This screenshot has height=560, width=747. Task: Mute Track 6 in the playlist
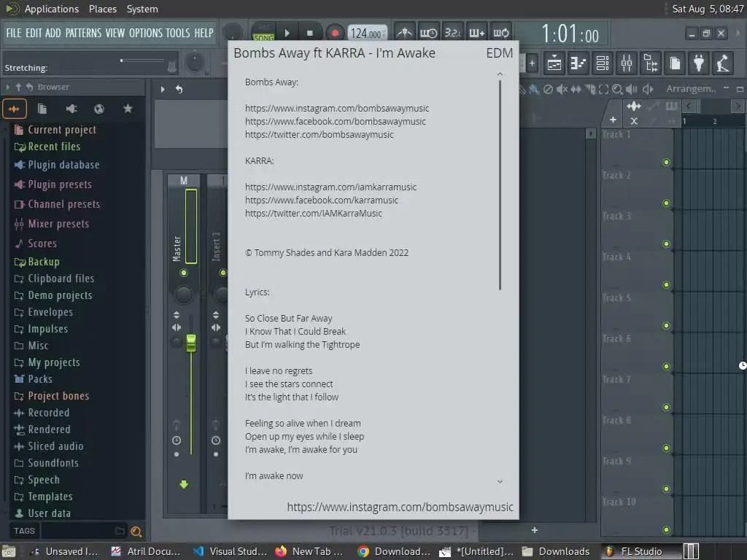pos(667,367)
